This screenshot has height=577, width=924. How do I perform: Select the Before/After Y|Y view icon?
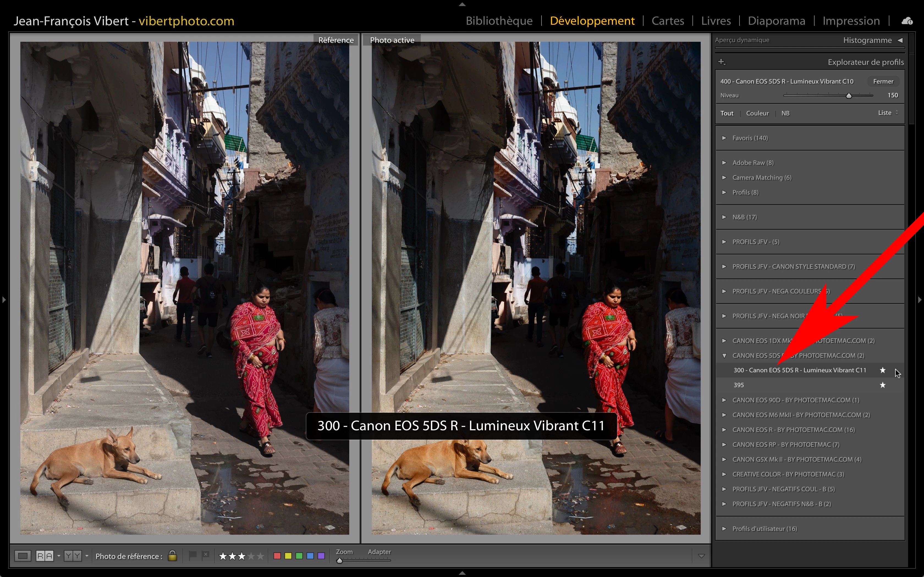[73, 556]
